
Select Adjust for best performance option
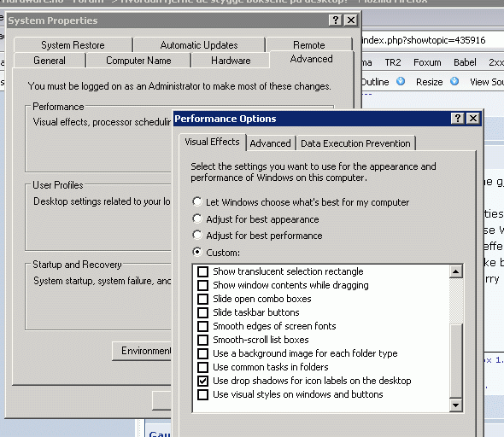point(197,235)
